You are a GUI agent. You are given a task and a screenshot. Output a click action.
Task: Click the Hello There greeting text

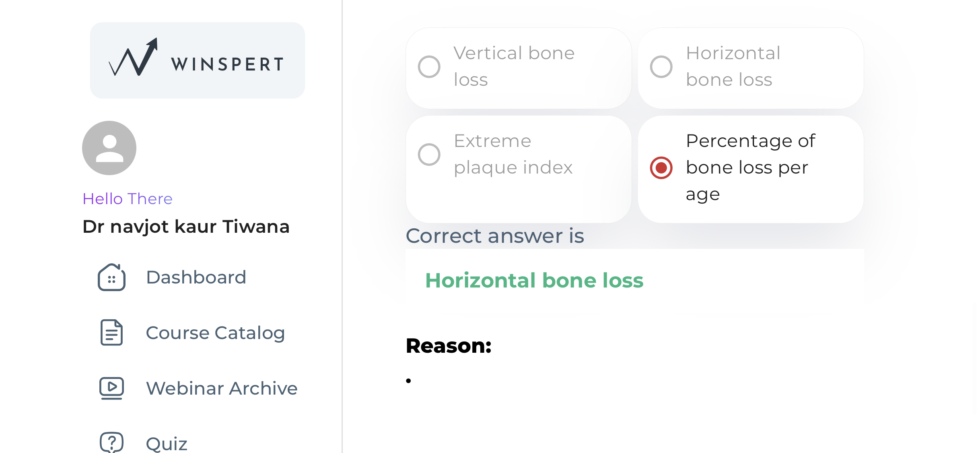click(128, 199)
